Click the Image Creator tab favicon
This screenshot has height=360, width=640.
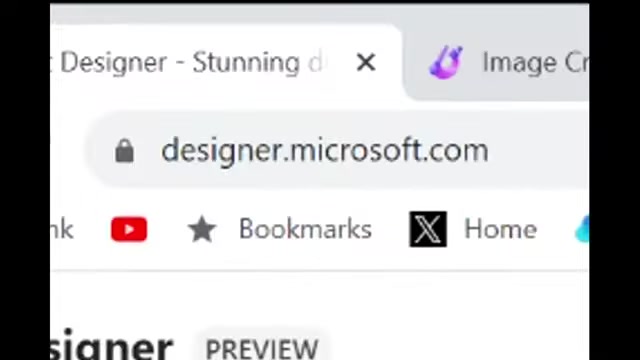[446, 62]
